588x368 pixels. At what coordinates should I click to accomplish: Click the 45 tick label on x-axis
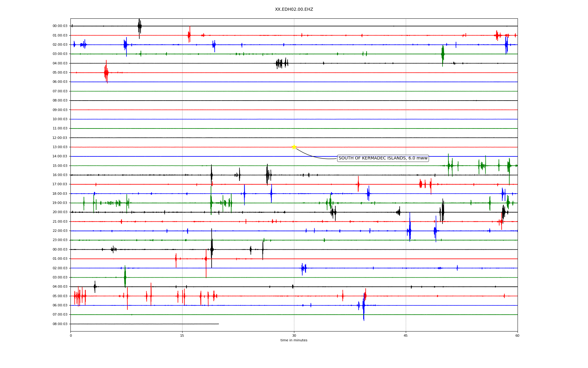click(406, 336)
